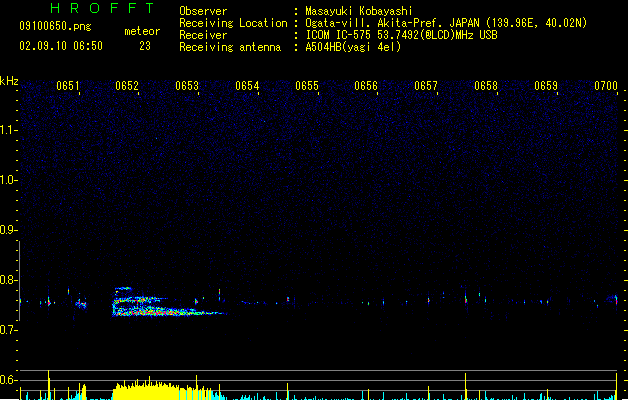The width and height of the screenshot is (629, 400).
Task: Click the 0.9 kHz axis label
Action: pos(8,230)
